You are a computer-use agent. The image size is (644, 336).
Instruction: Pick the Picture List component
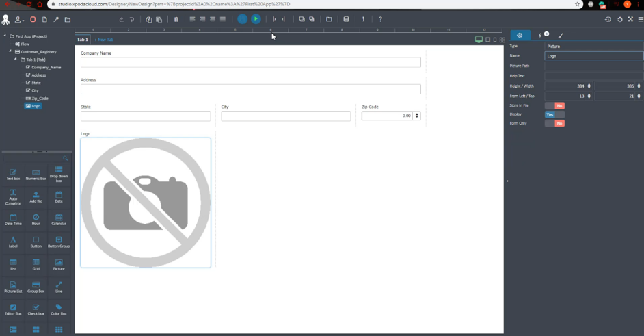click(13, 287)
